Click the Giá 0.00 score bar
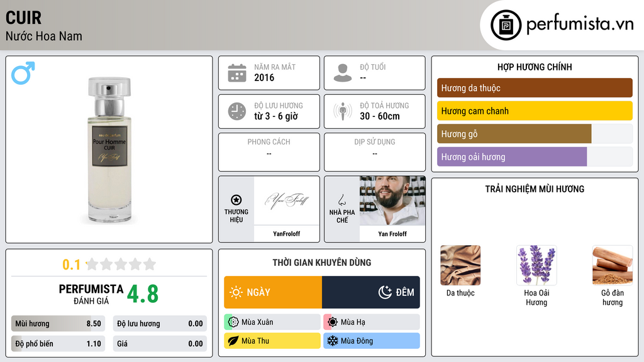Screen dimensions: 644x362 160,344
